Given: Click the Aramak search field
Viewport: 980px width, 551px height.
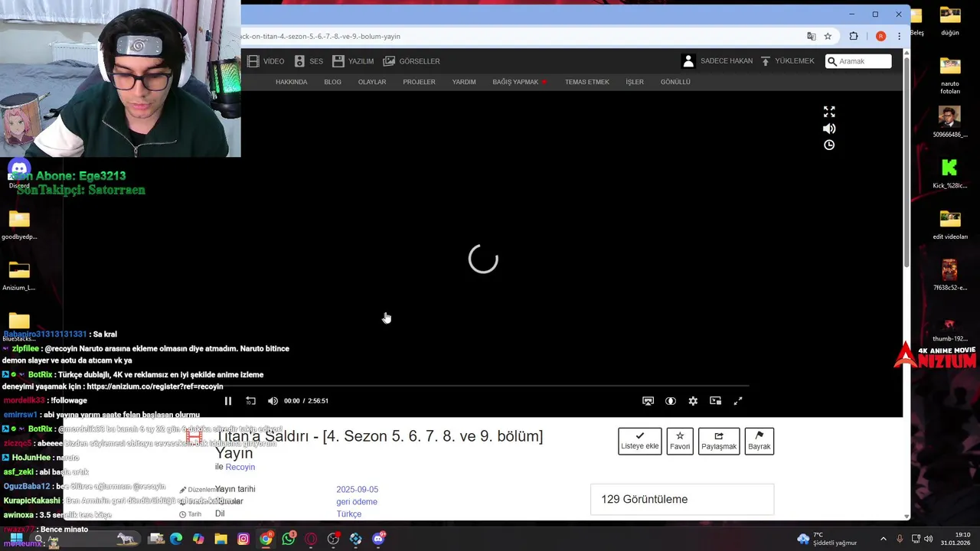Looking at the screenshot, I should 858,61.
